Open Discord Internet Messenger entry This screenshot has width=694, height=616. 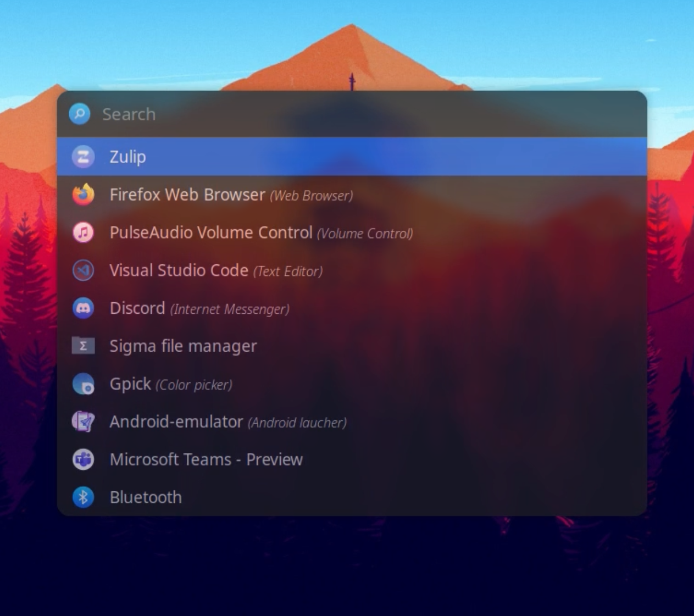tap(352, 308)
